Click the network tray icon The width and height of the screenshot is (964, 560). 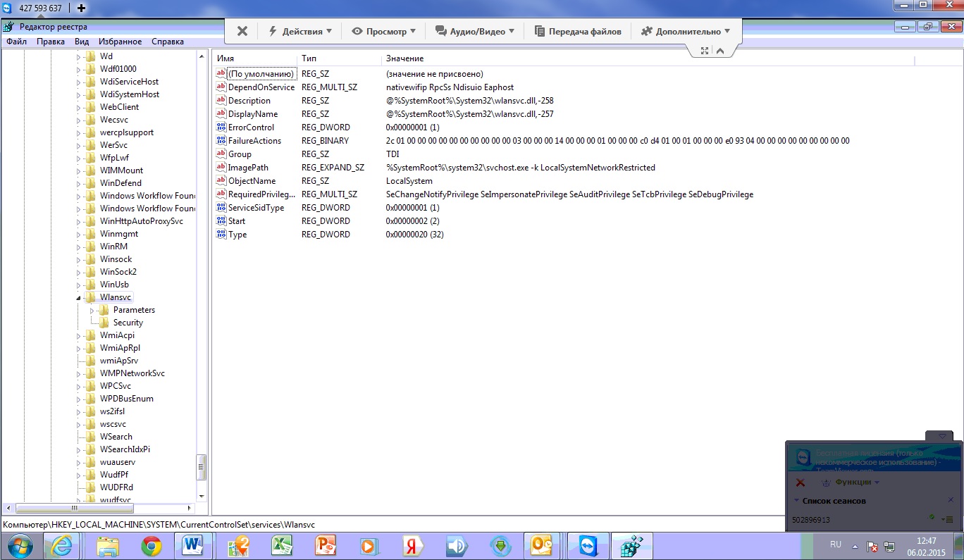(x=890, y=546)
